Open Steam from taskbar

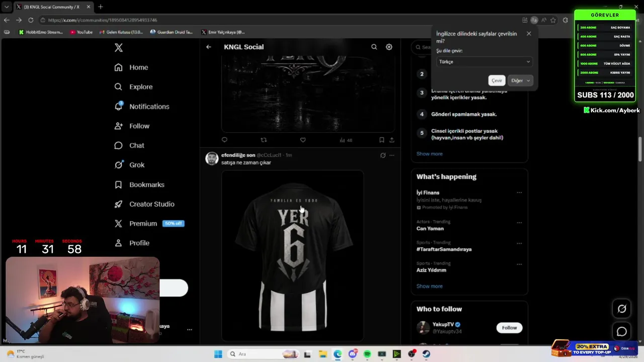click(x=426, y=354)
